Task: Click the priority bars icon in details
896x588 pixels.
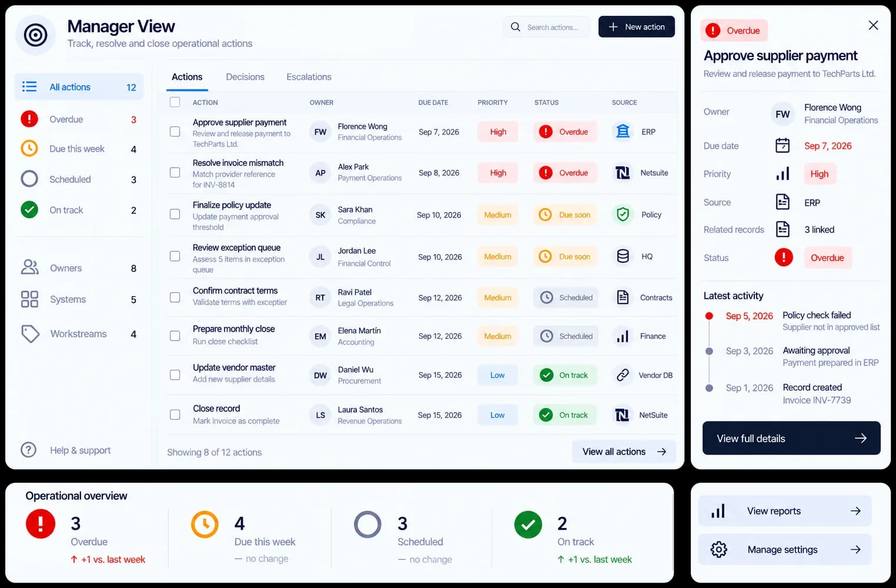Action: [x=783, y=173]
